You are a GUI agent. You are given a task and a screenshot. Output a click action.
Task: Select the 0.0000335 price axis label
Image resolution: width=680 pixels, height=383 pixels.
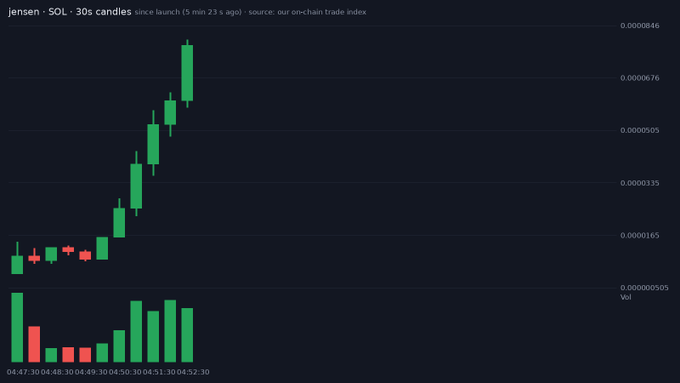click(x=640, y=183)
